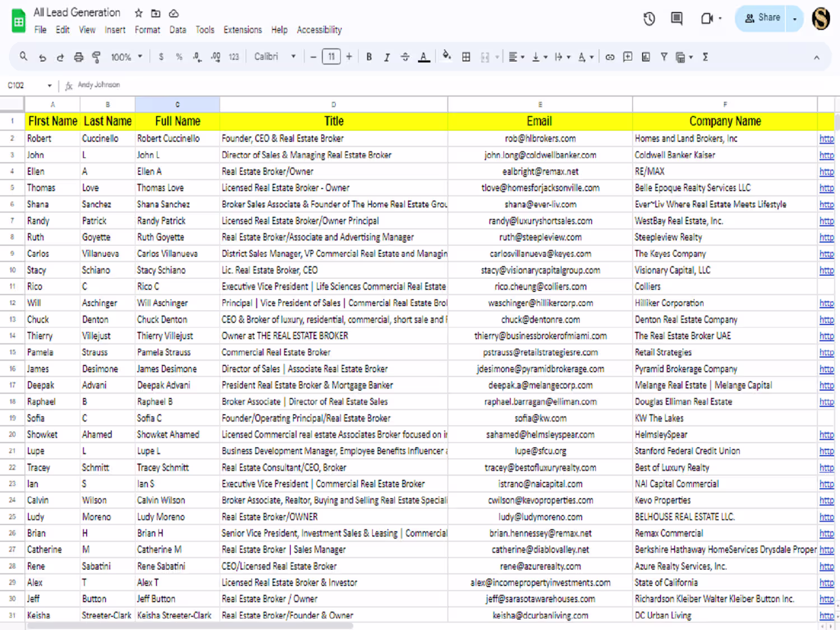The height and width of the screenshot is (630, 840).
Task: Open the Share options dropdown arrow
Action: [795, 18]
